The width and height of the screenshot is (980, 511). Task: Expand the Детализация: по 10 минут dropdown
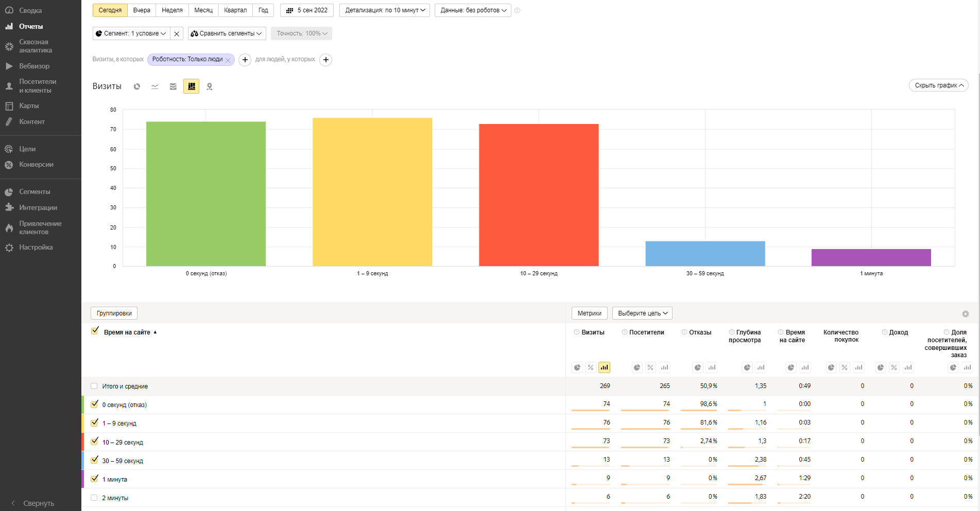click(x=385, y=10)
